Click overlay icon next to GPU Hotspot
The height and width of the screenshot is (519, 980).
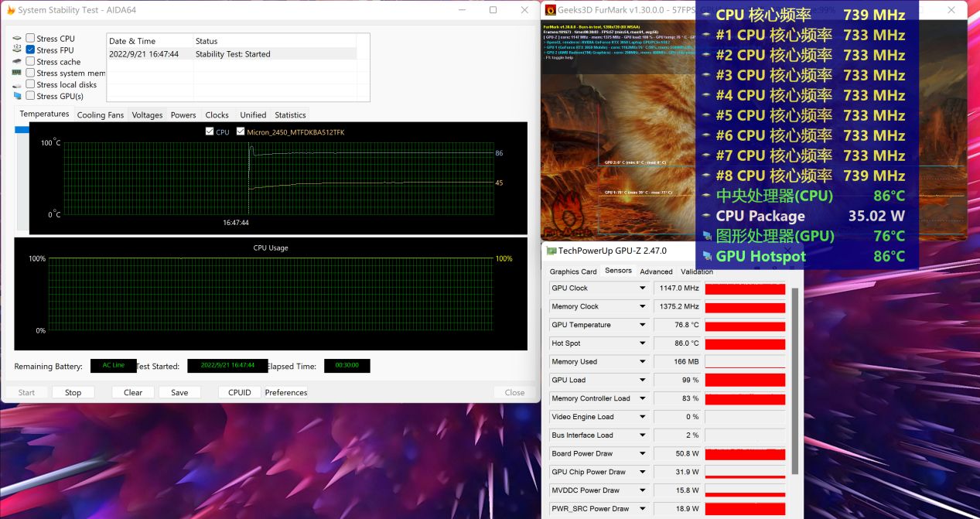[706, 256]
